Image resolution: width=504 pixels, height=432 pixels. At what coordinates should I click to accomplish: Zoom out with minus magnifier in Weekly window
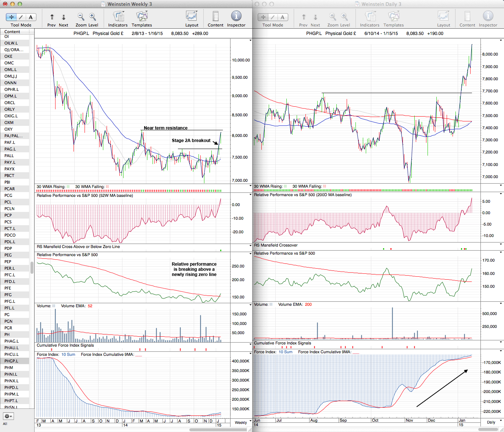click(x=81, y=17)
